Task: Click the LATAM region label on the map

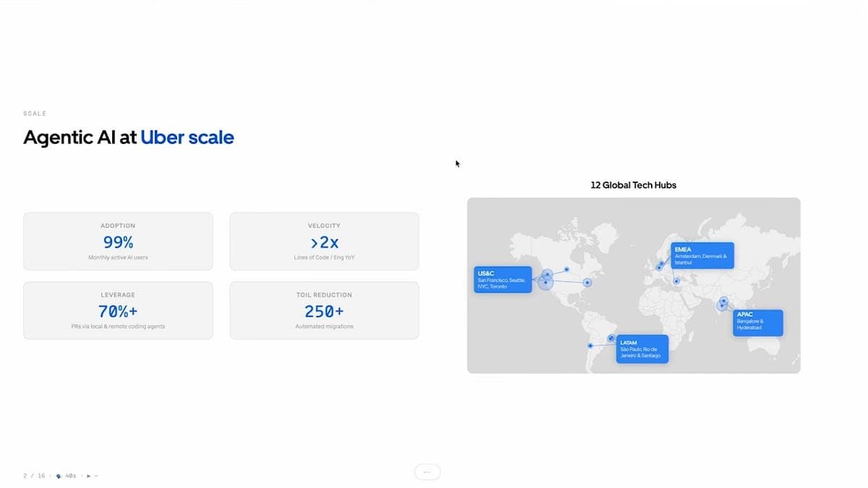Action: click(x=642, y=348)
